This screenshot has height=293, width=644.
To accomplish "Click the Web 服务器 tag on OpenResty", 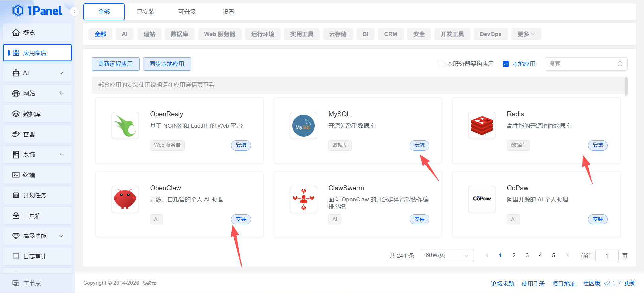I will [167, 145].
